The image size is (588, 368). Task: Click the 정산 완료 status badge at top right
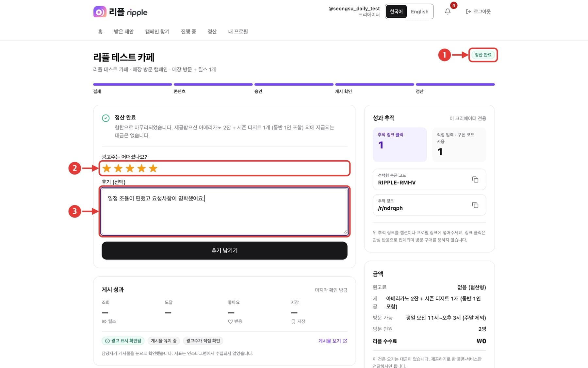(x=483, y=55)
